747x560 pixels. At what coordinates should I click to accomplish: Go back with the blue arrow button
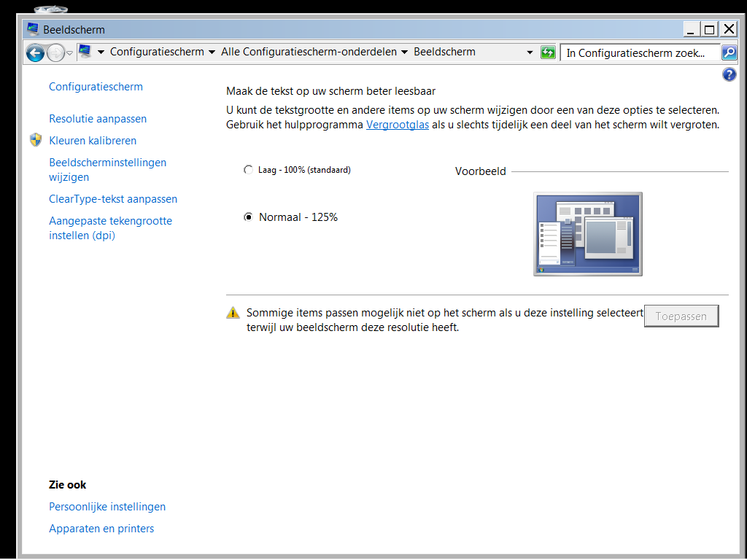coord(35,52)
